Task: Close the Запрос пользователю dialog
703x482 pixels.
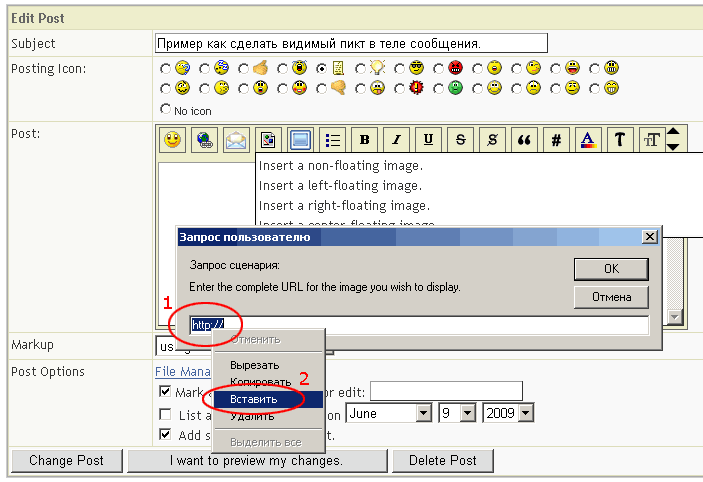Action: pos(650,236)
